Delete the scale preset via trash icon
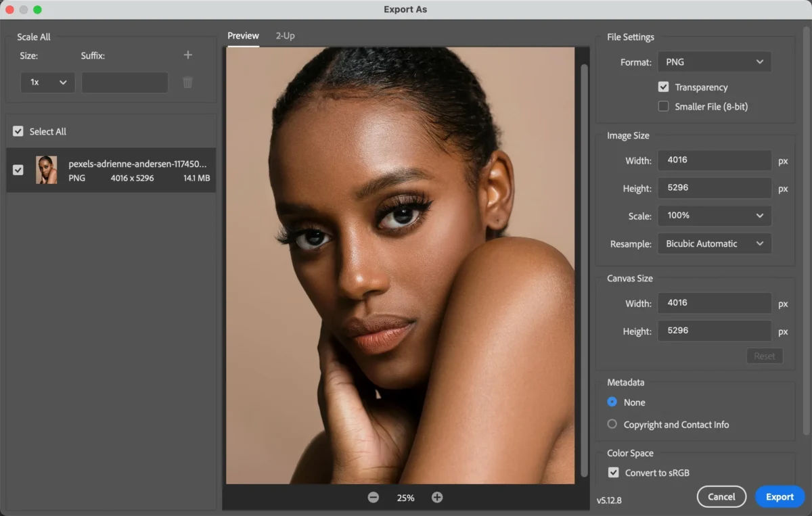The width and height of the screenshot is (812, 516). tap(187, 82)
